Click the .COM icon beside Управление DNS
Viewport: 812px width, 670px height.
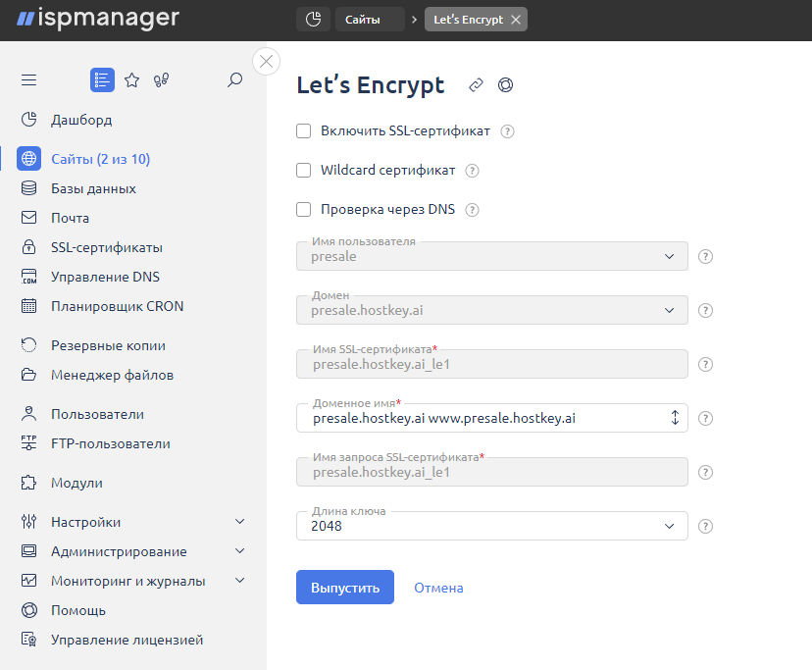coord(29,277)
